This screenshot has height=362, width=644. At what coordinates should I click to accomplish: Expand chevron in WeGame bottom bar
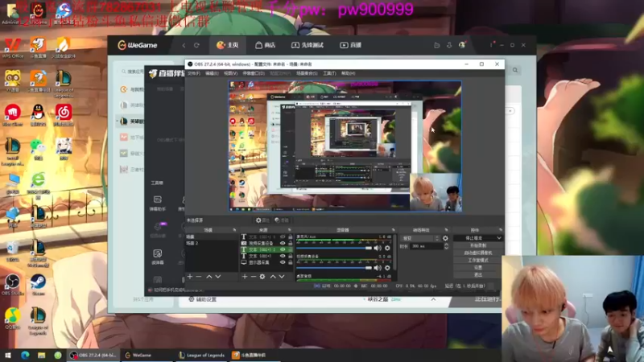[x=433, y=299]
